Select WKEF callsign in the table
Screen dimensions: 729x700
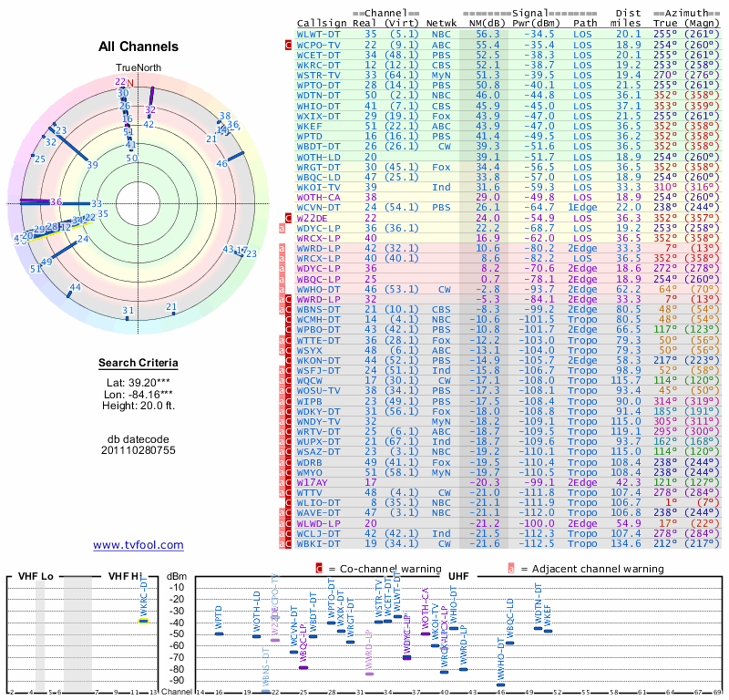tap(309, 126)
